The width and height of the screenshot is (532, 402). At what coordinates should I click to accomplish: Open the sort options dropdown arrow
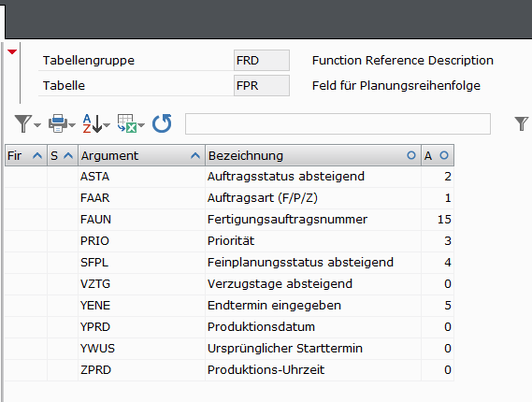click(107, 125)
